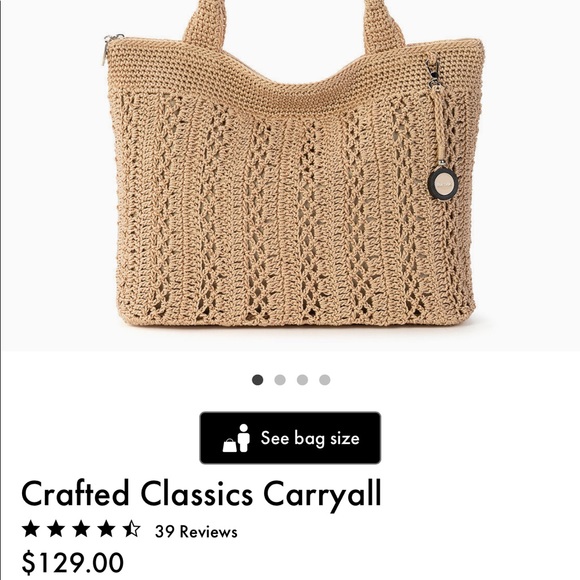This screenshot has height=580, width=580.
Task: Click the silver zipper pull on the bag
Action: (x=108, y=49)
